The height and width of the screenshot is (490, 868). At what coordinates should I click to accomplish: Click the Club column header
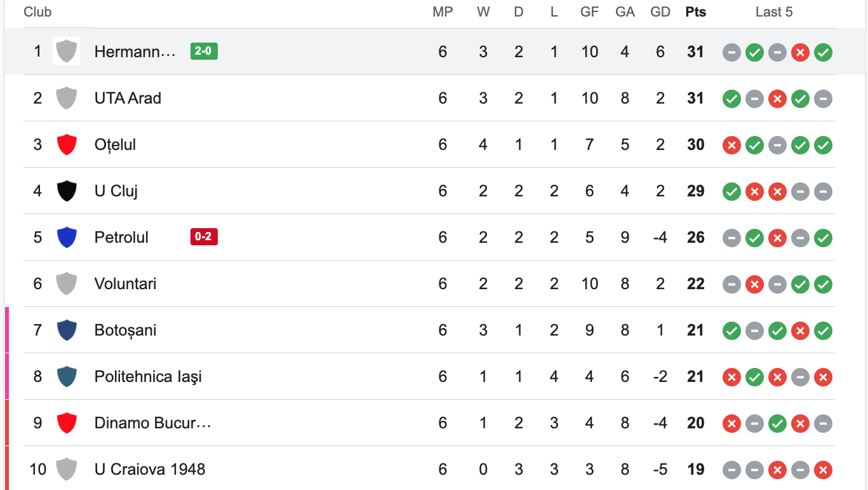click(37, 12)
